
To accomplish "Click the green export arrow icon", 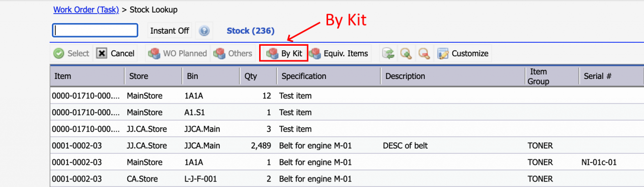I will [388, 53].
